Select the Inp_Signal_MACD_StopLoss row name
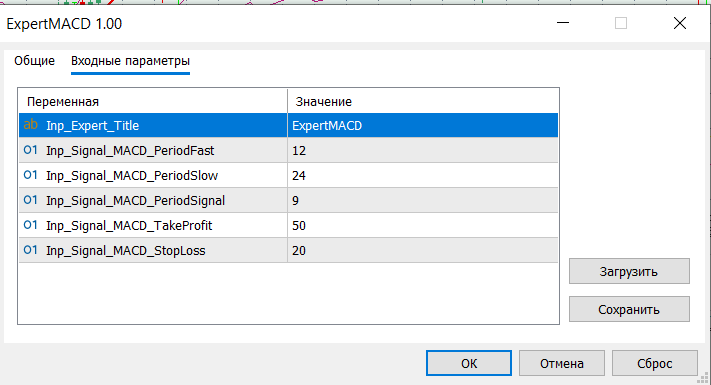711x385 pixels. click(x=126, y=250)
